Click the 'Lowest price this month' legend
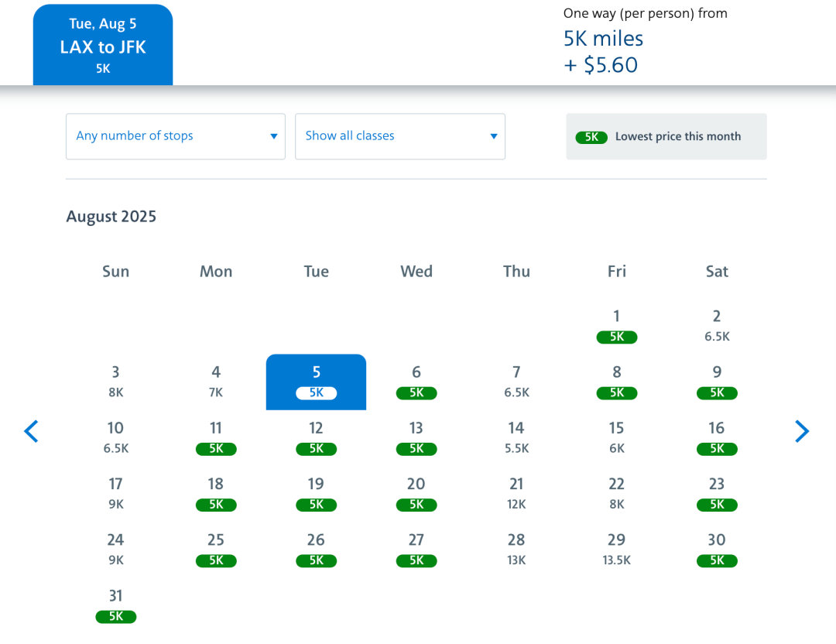Screen dimensions: 836x644 coord(666,137)
